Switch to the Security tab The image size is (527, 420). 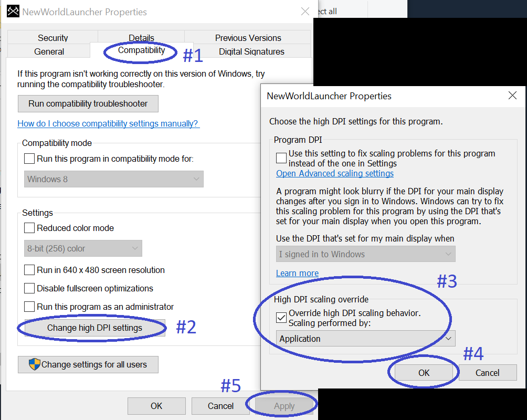52,38
